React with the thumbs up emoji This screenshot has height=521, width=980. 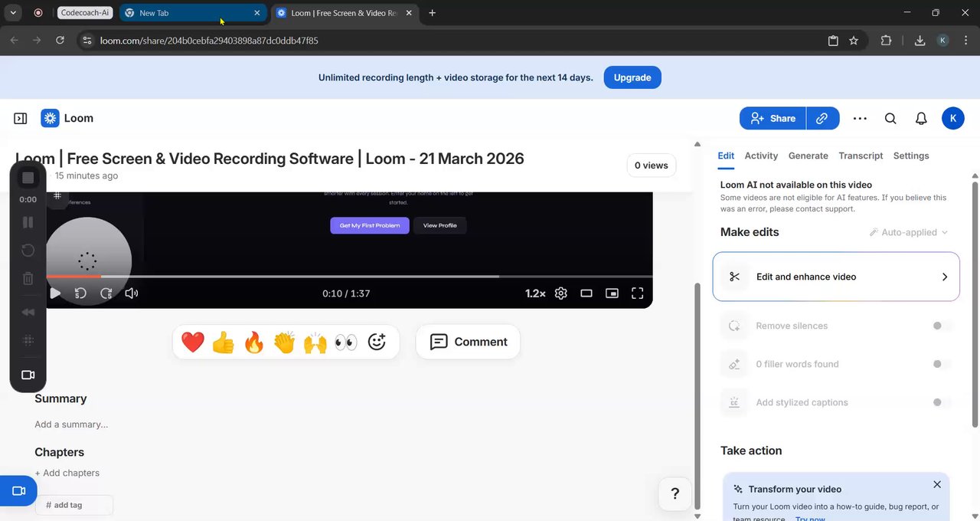point(224,342)
